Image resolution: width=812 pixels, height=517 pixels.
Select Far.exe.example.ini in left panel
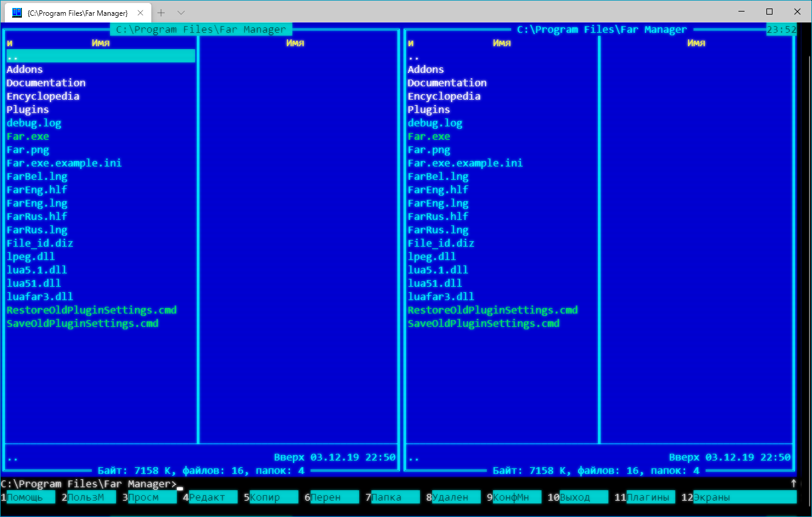coord(64,163)
